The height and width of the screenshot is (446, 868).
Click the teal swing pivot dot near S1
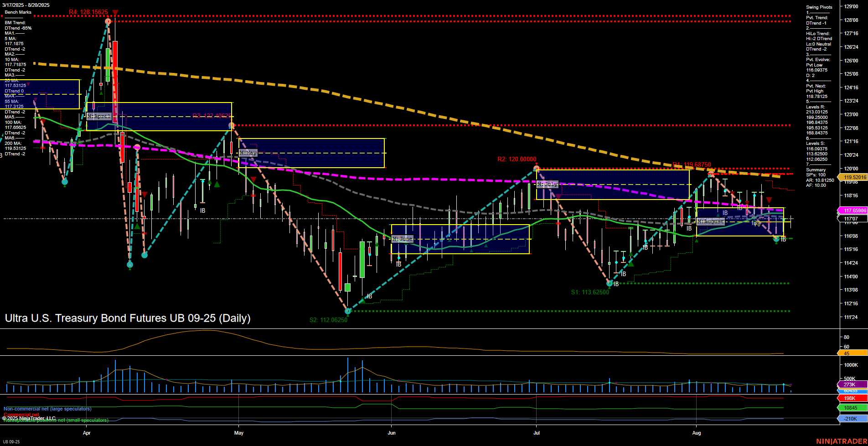click(610, 282)
